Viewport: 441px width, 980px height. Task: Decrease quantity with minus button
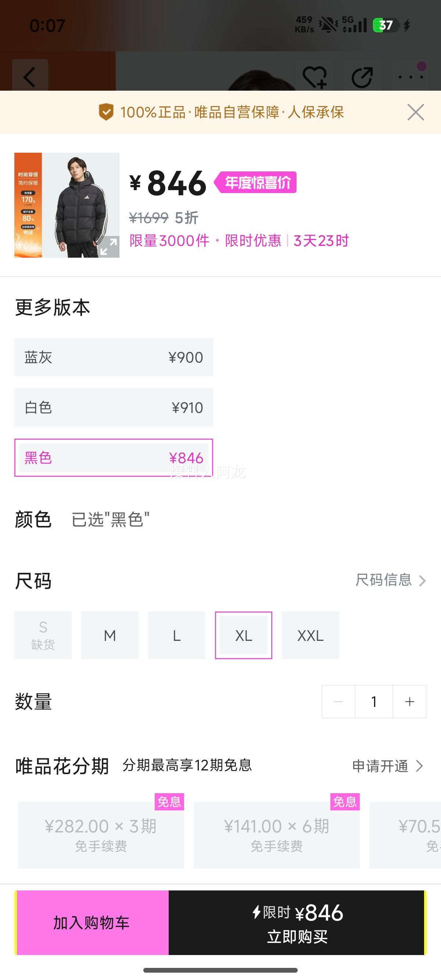click(338, 701)
